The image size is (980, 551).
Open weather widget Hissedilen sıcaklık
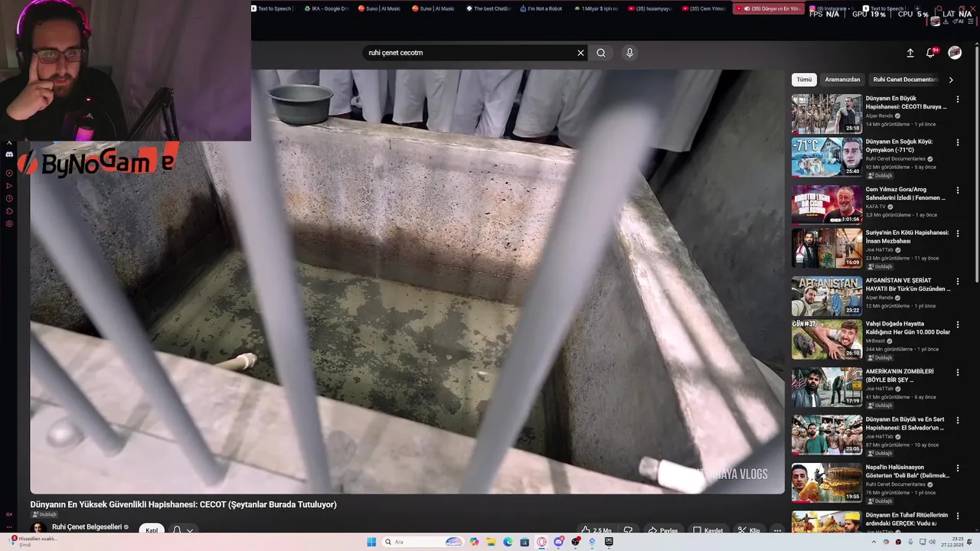point(34,541)
